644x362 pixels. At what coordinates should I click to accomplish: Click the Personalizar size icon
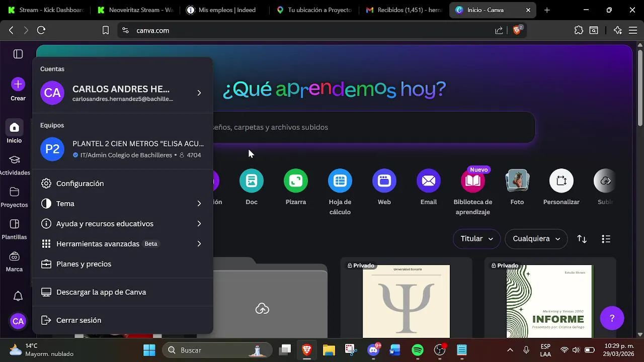tap(561, 181)
